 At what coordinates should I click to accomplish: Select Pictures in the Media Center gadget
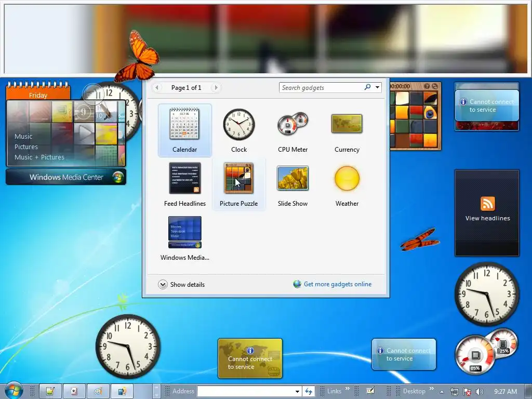(x=26, y=147)
